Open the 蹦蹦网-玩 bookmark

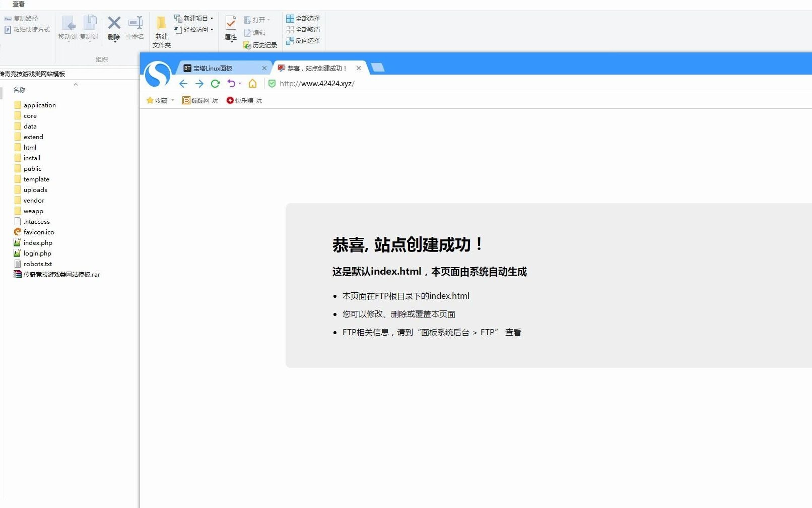click(x=200, y=100)
